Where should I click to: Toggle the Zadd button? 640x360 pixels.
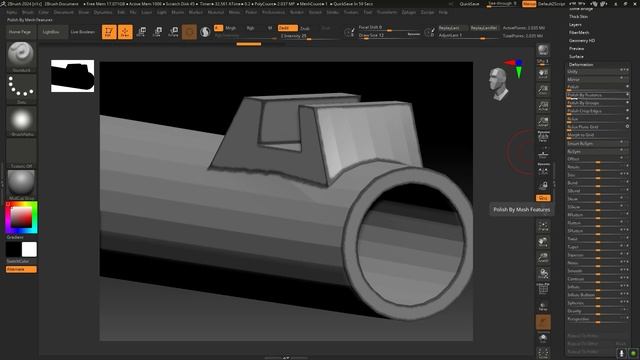287,28
